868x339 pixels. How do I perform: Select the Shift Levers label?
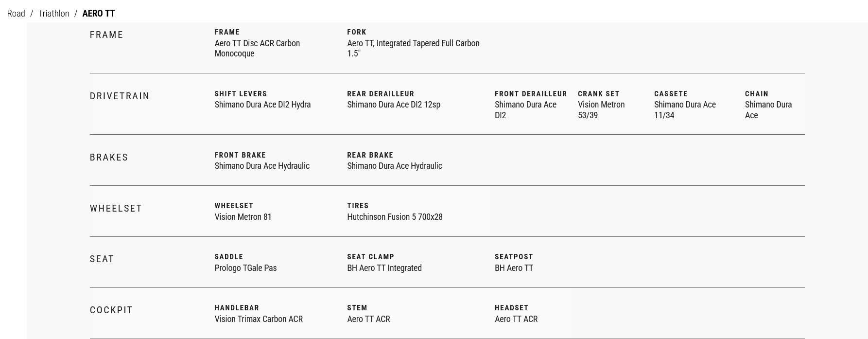(x=241, y=94)
